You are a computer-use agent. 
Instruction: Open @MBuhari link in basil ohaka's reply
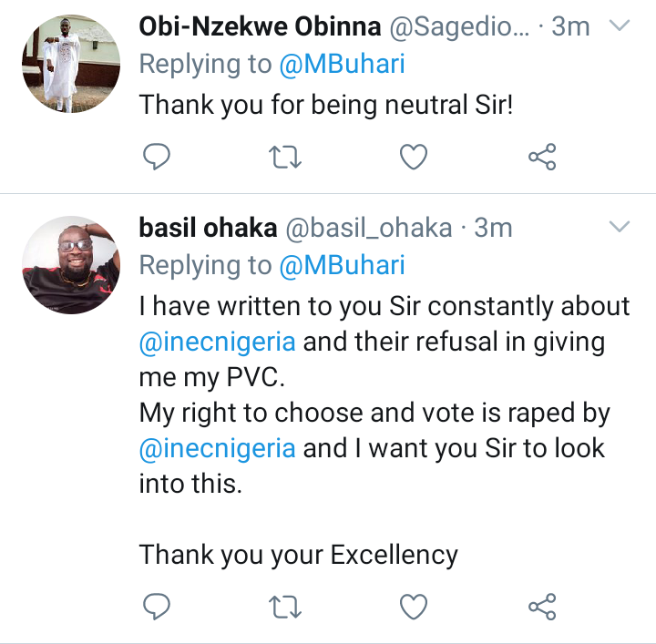pos(342,266)
